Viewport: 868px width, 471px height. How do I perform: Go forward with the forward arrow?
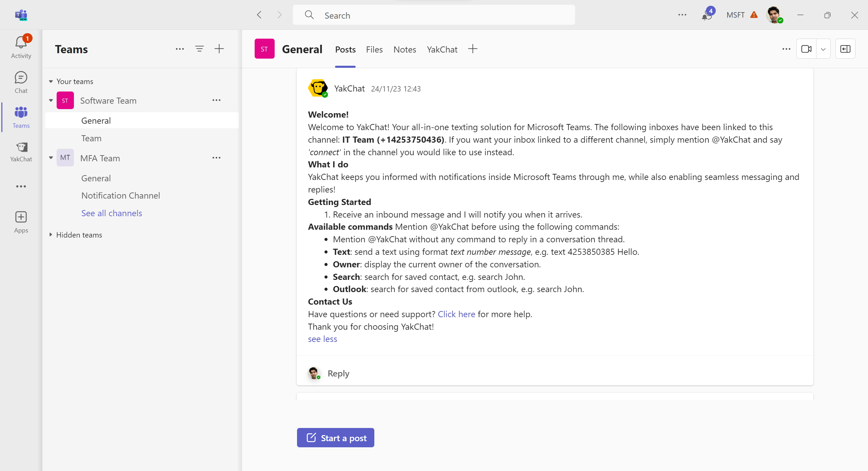click(279, 15)
